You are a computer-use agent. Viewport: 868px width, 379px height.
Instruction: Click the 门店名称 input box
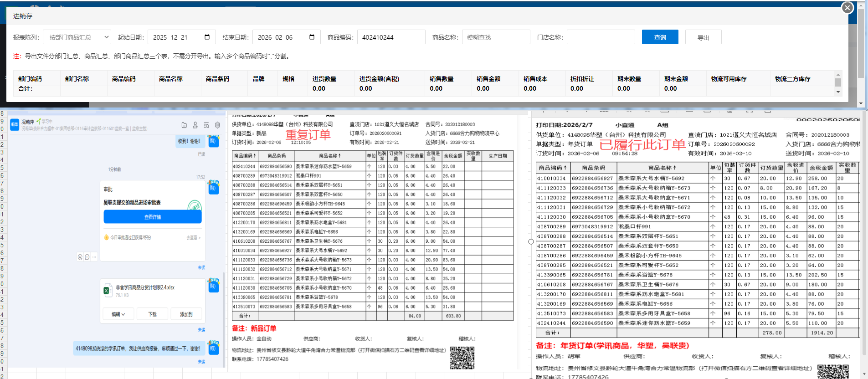[x=601, y=37]
